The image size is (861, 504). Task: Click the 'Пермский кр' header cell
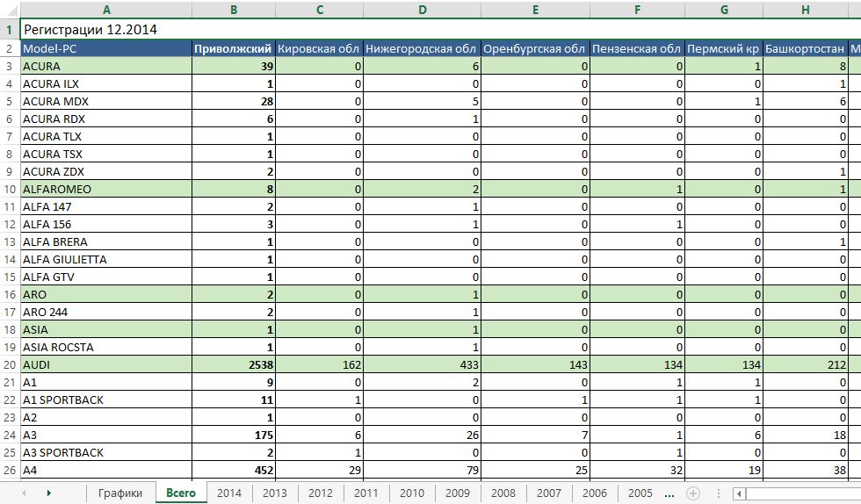(x=724, y=48)
